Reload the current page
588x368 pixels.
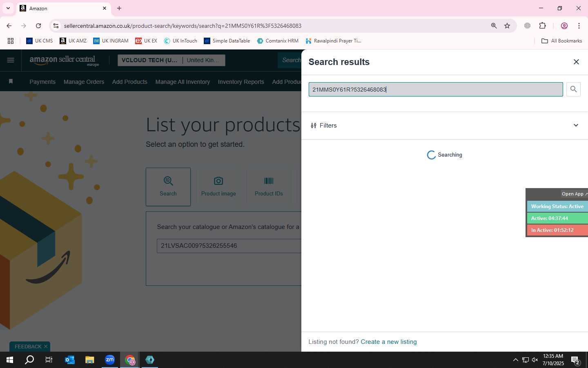pyautogui.click(x=38, y=26)
